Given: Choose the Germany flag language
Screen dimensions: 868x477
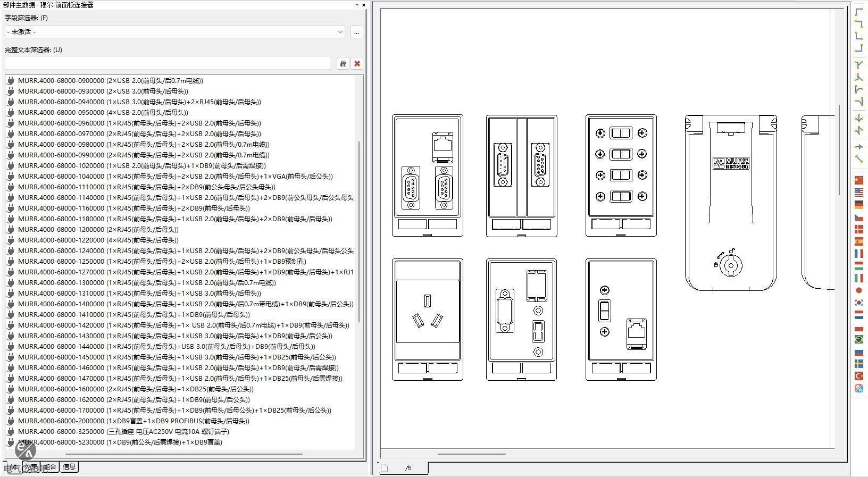Looking at the screenshot, I should point(858,205).
